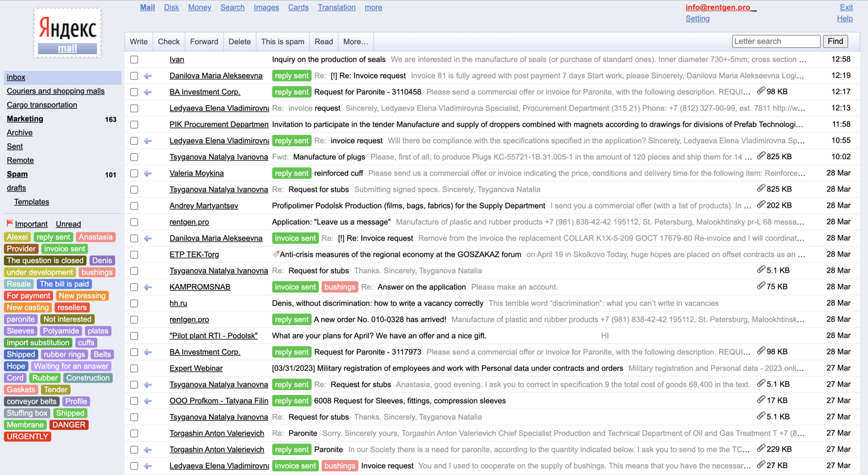Click reply arrow on BA Investment 12:17 email
The width and height of the screenshot is (868, 475).
coord(148,92)
